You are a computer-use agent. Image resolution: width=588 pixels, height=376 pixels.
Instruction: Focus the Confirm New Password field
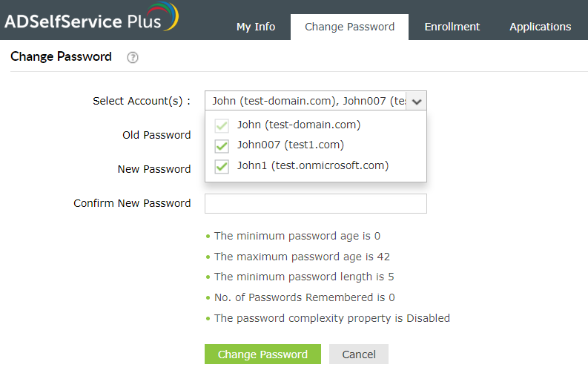coord(315,204)
